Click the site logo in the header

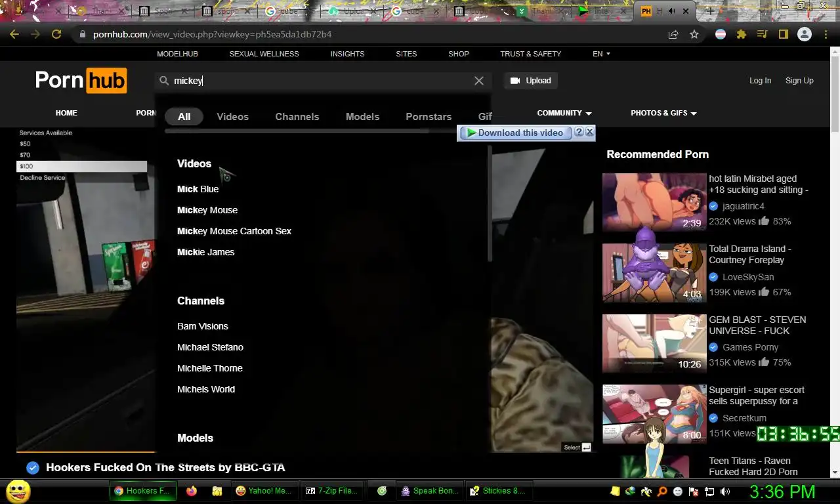(x=81, y=81)
